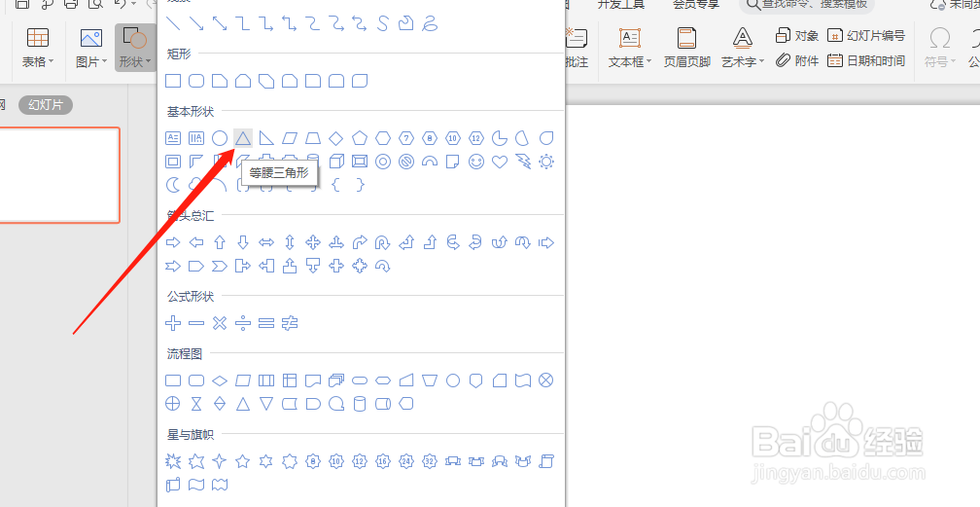
Task: Select the flowchart summing junction shape
Action: pyautogui.click(x=546, y=380)
